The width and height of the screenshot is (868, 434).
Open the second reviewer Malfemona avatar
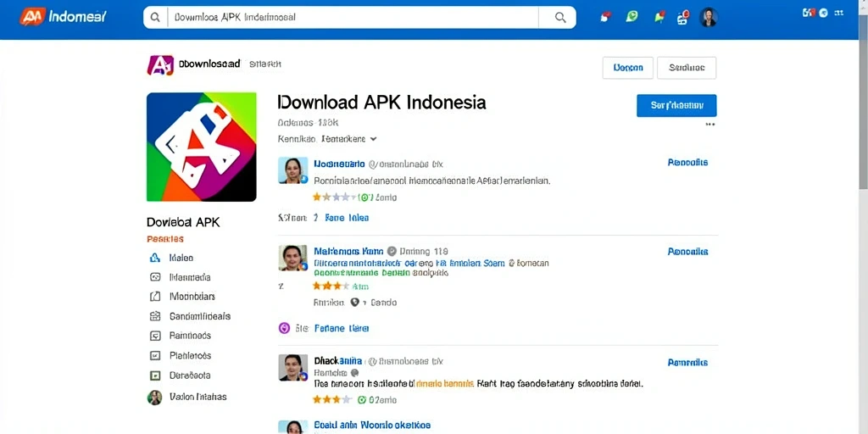pyautogui.click(x=292, y=258)
